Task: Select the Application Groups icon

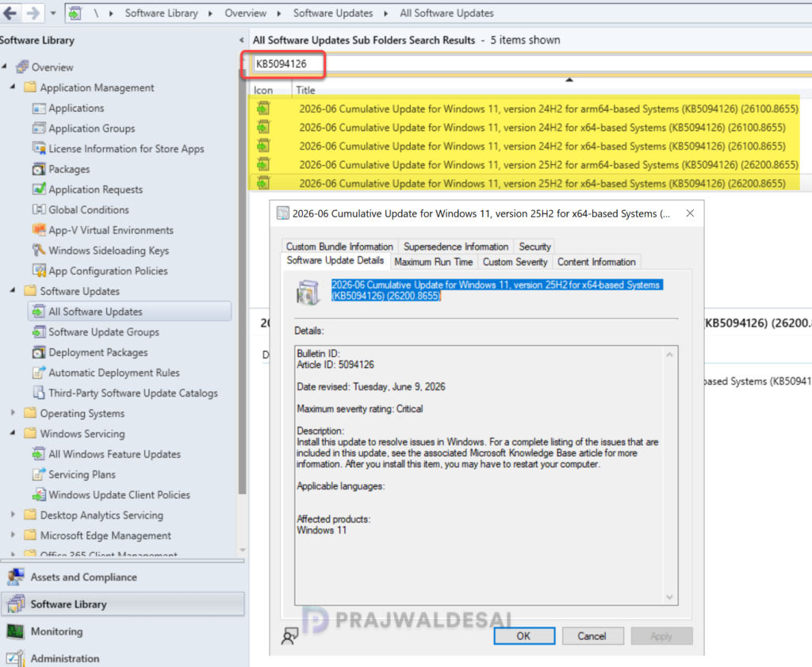Action: coord(39,128)
